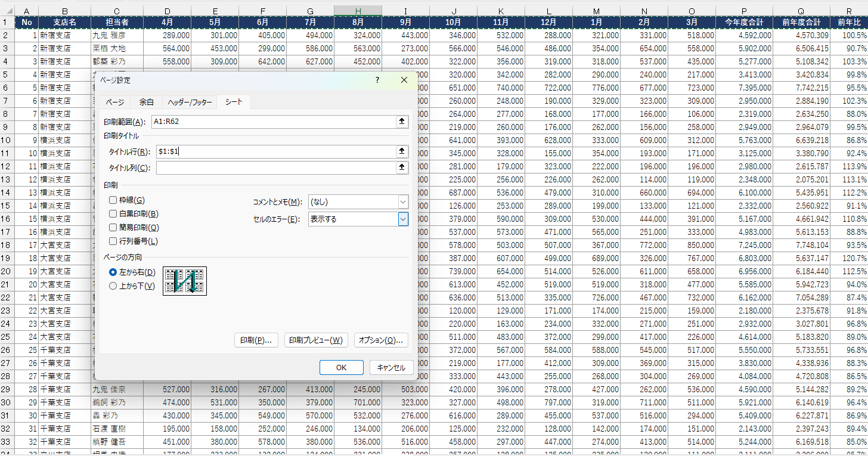The height and width of the screenshot is (456, 868).
Task: Collapse dialog via 印刷範囲 range selector icon
Action: (x=402, y=122)
